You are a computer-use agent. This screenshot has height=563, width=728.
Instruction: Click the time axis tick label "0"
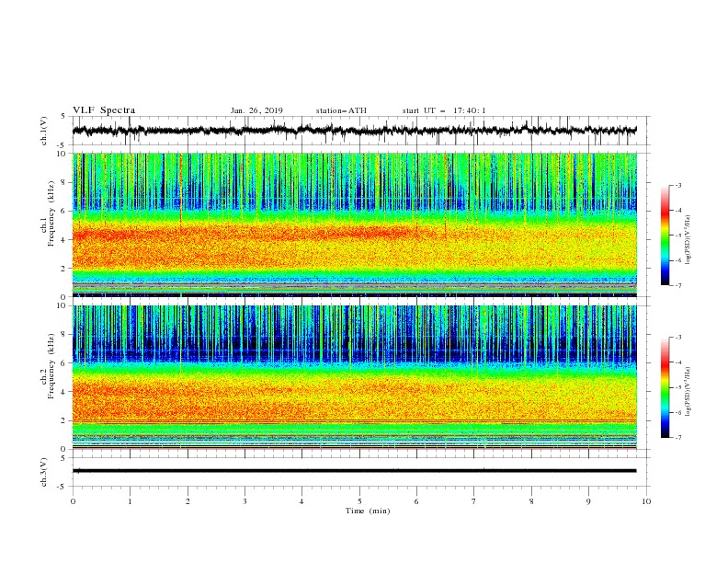coord(73,501)
